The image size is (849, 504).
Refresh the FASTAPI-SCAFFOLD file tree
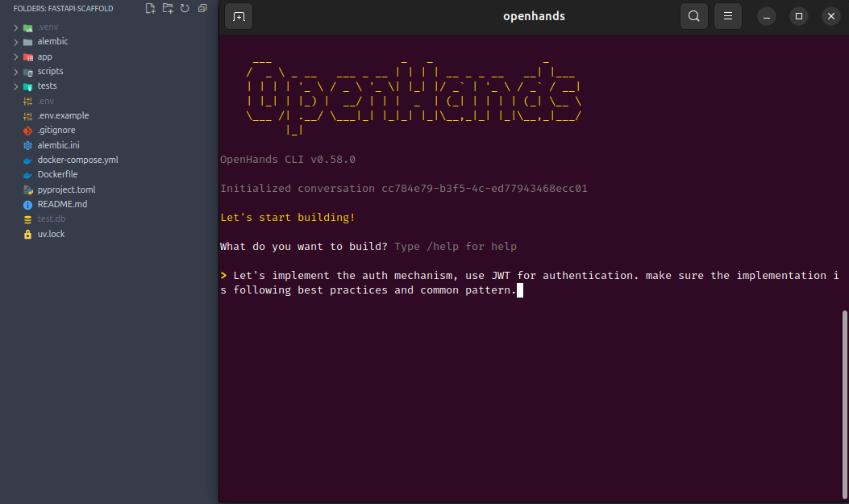185,8
